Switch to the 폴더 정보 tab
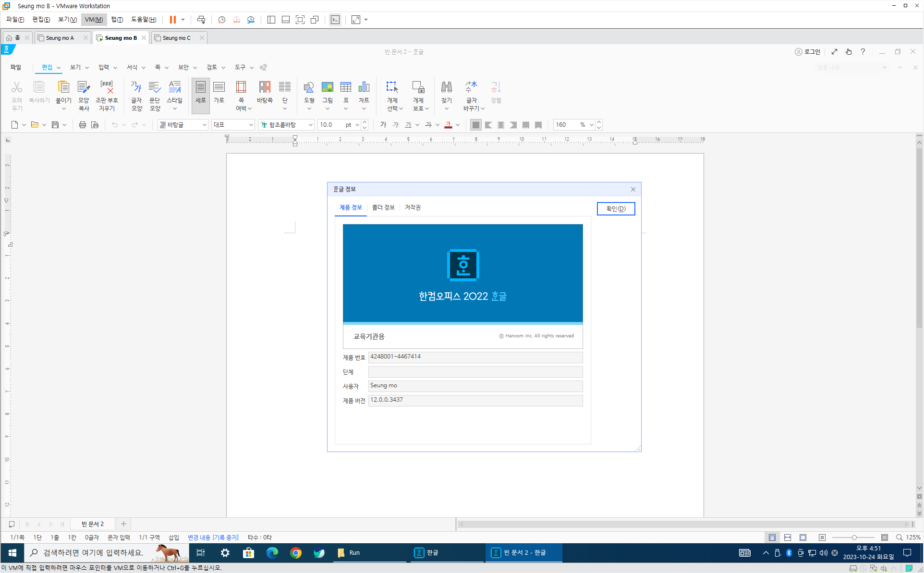924x573 pixels. [x=383, y=207]
